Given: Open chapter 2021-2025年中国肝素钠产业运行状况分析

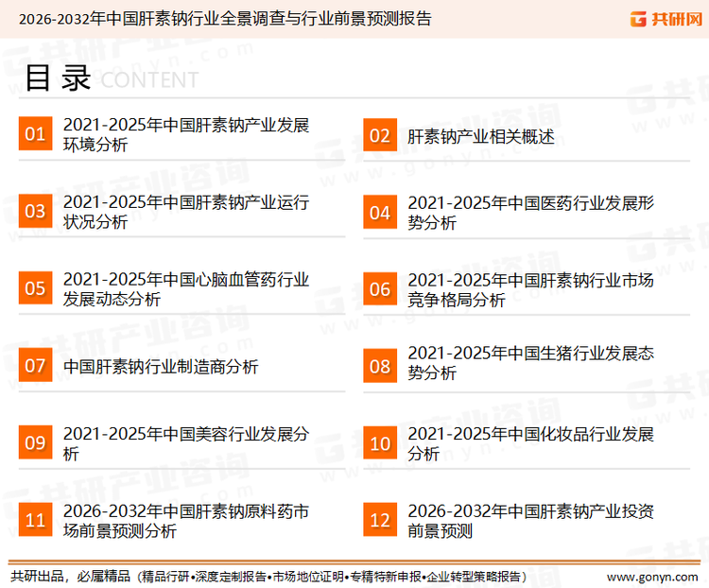Looking at the screenshot, I should [x=186, y=212].
